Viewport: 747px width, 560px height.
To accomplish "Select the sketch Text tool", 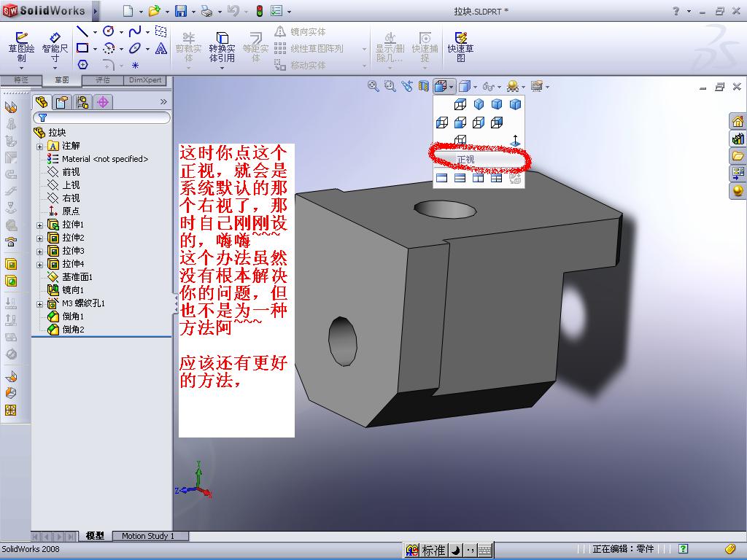I will click(161, 48).
